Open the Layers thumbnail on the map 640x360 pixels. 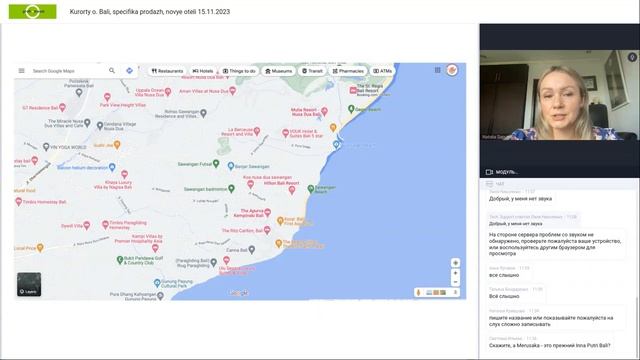point(29,284)
